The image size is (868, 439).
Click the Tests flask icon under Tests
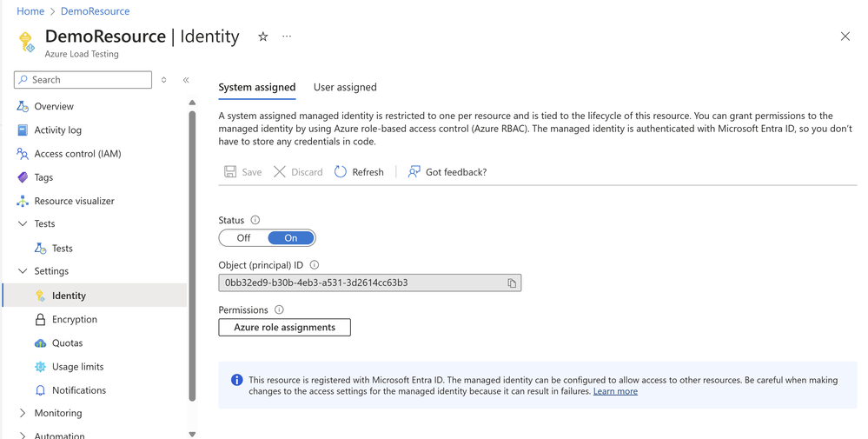click(41, 249)
